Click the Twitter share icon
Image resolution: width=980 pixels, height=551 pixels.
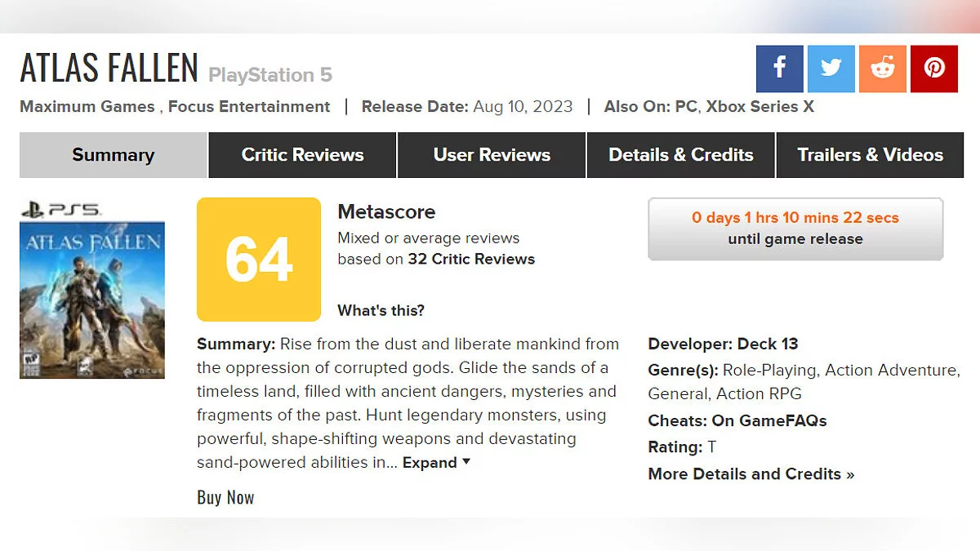pyautogui.click(x=831, y=69)
